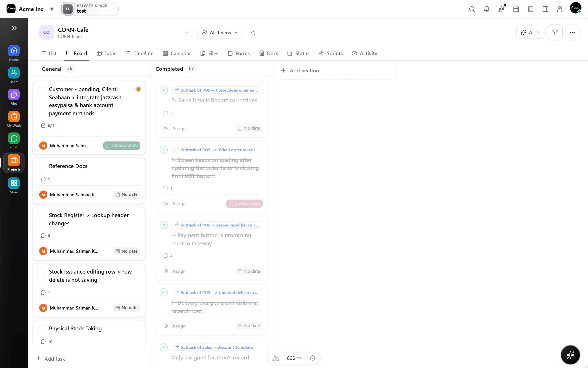Click the status dot next to Acme Inc
Image resolution: width=588 pixels, height=368 pixels.
(x=51, y=9)
